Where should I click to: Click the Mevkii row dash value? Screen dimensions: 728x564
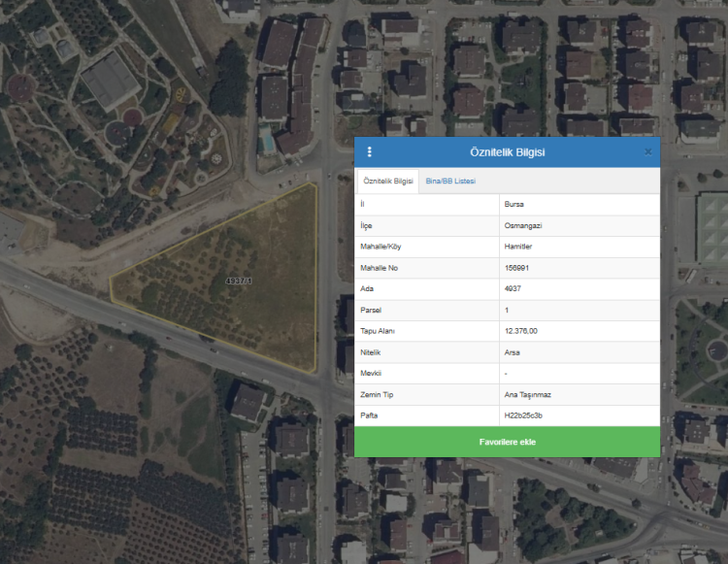[x=507, y=374]
